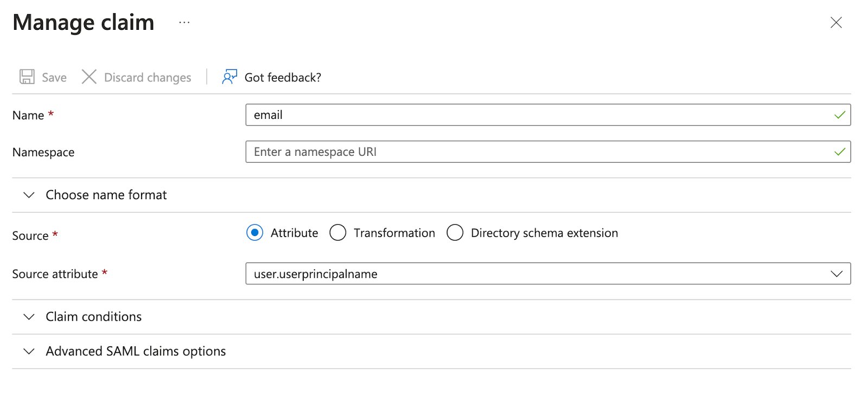Click the Discard changes X icon

tap(89, 77)
